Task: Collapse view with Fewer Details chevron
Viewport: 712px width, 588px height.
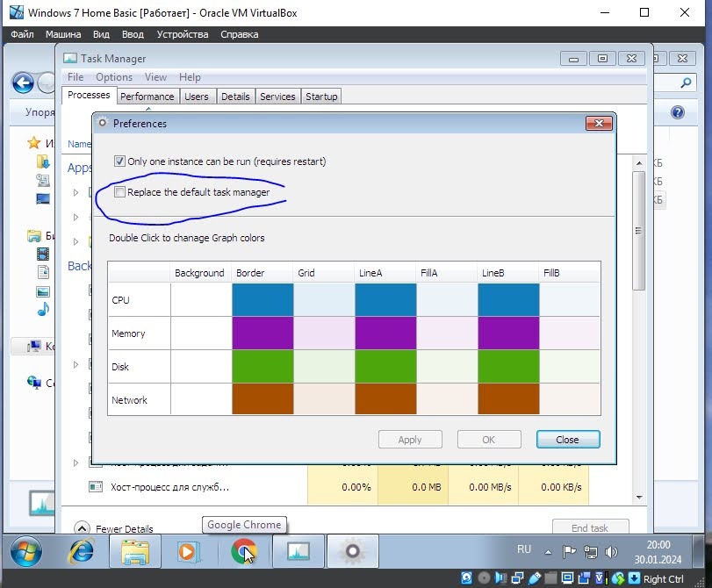Action: point(82,528)
